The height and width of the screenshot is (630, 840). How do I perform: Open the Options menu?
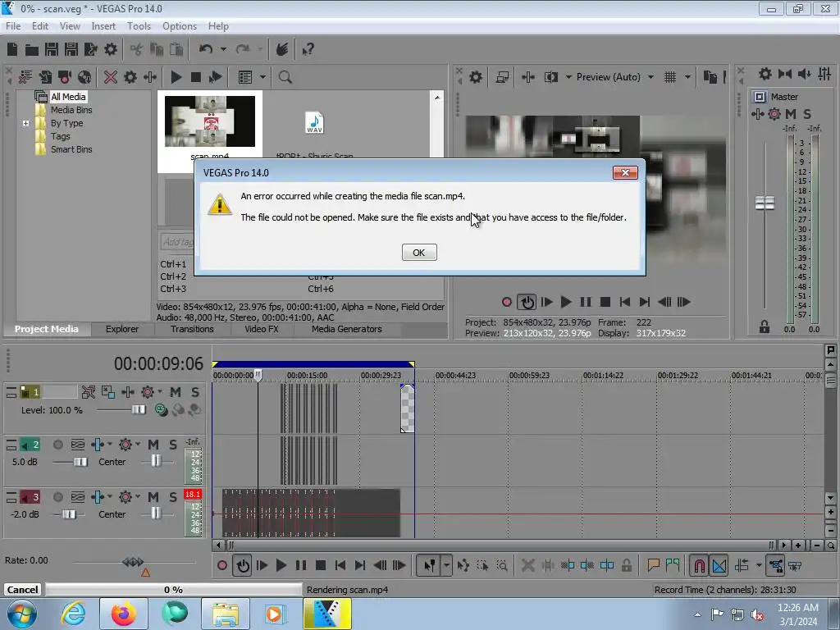[x=180, y=25]
